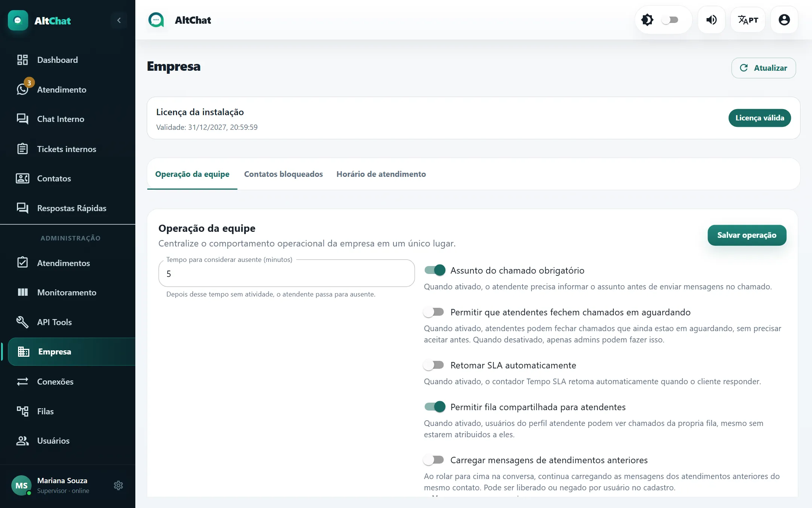Click the ADMINISTRAÇÃO section label

pos(70,238)
